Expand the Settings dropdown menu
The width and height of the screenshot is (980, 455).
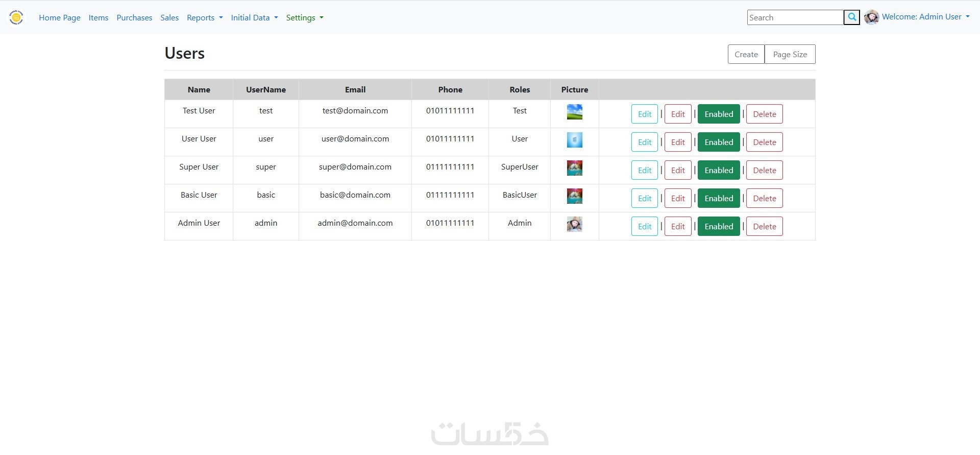pyautogui.click(x=305, y=17)
